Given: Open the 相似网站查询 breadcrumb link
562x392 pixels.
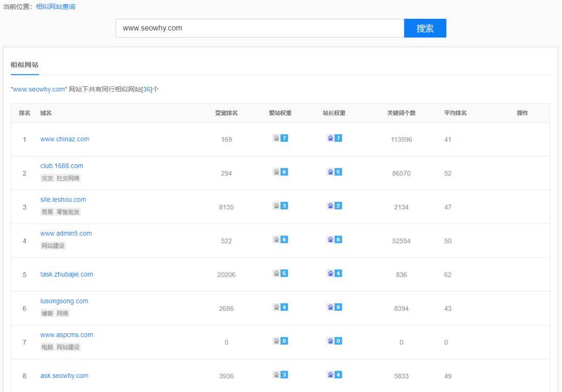Looking at the screenshot, I should [56, 6].
